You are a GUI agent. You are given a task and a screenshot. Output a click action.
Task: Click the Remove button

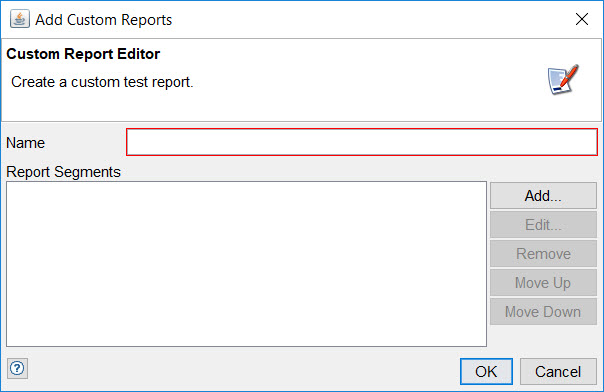543,253
